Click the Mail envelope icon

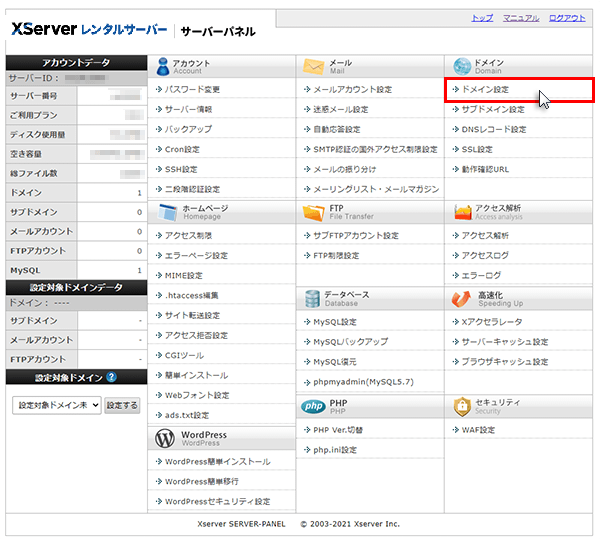pyautogui.click(x=313, y=66)
